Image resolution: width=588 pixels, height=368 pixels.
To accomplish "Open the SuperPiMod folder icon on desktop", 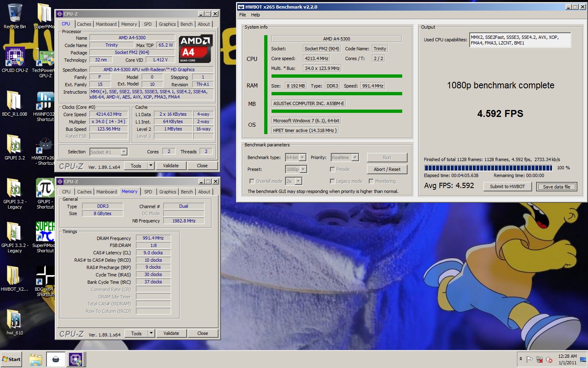I will click(x=44, y=16).
